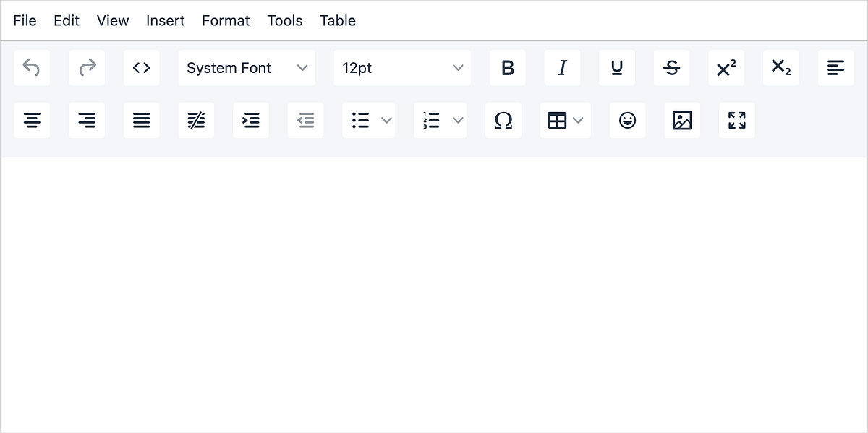Insert an image
The height and width of the screenshot is (433, 868).
coord(682,120)
